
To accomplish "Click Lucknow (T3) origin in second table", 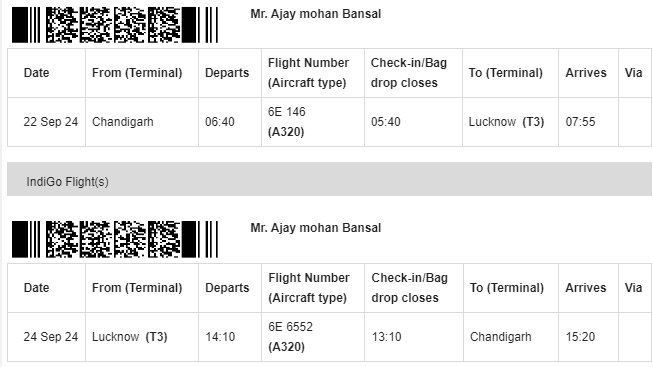I will click(x=130, y=337).
